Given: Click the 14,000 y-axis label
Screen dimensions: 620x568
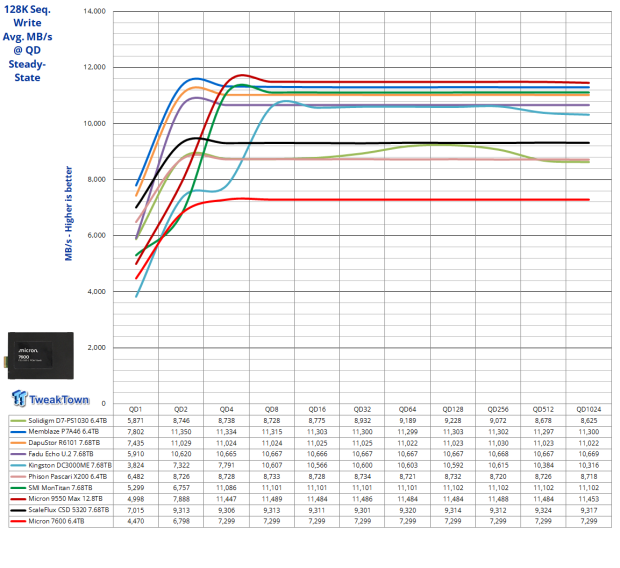Looking at the screenshot, I should click(95, 11).
